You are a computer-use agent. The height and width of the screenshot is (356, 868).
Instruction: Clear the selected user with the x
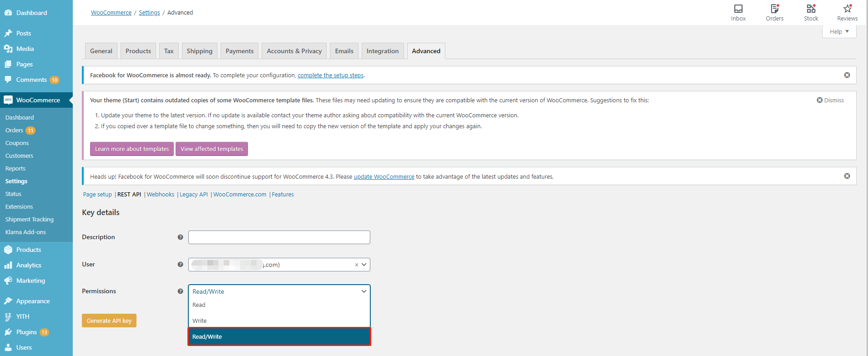[x=357, y=265]
